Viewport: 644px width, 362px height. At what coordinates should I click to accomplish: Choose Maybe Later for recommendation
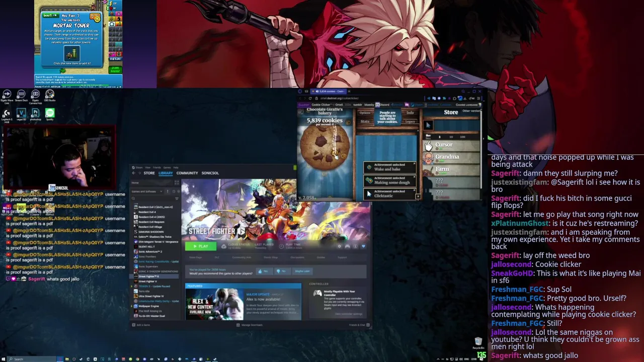click(302, 271)
